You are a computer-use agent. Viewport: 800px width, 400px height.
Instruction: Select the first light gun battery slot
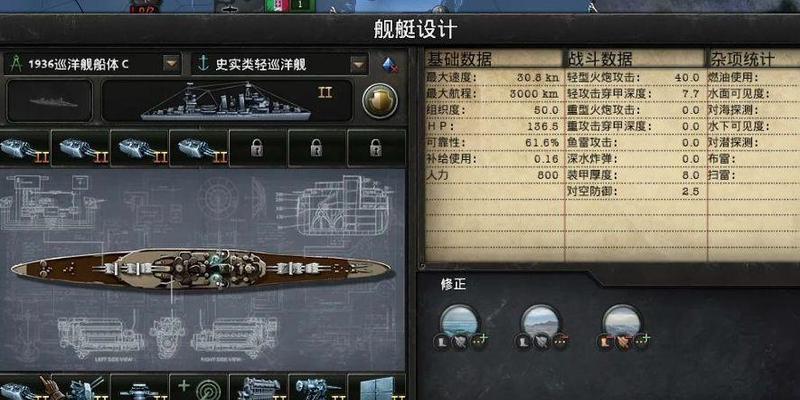[x=24, y=148]
